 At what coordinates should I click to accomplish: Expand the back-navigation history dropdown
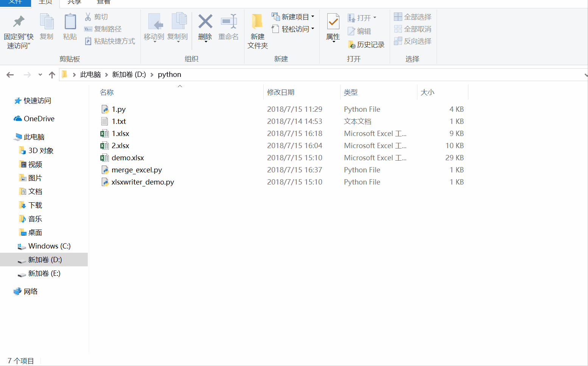(40, 74)
